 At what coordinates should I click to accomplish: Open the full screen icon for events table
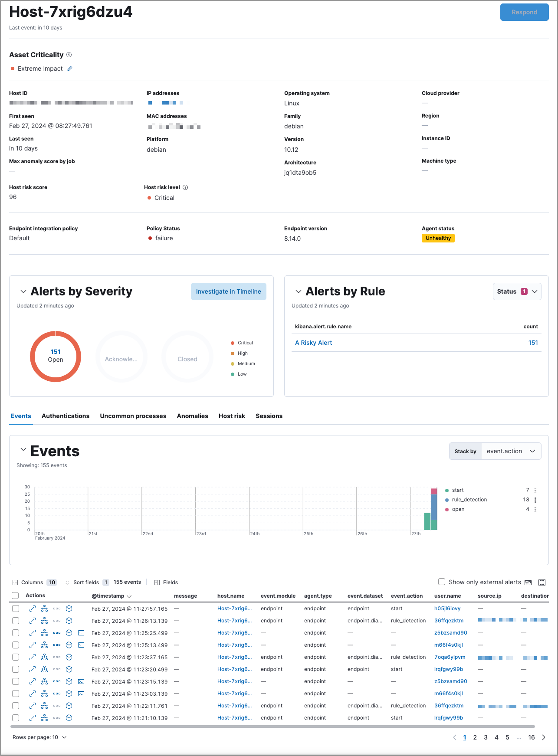coord(542,583)
